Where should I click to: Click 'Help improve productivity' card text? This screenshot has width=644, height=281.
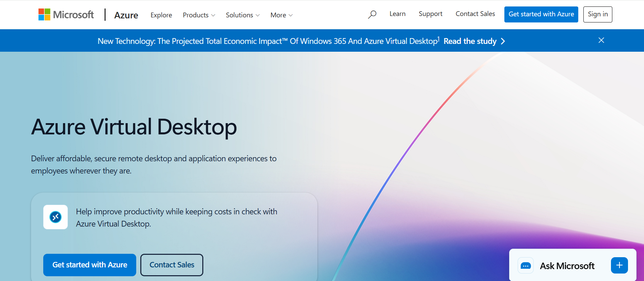click(176, 218)
